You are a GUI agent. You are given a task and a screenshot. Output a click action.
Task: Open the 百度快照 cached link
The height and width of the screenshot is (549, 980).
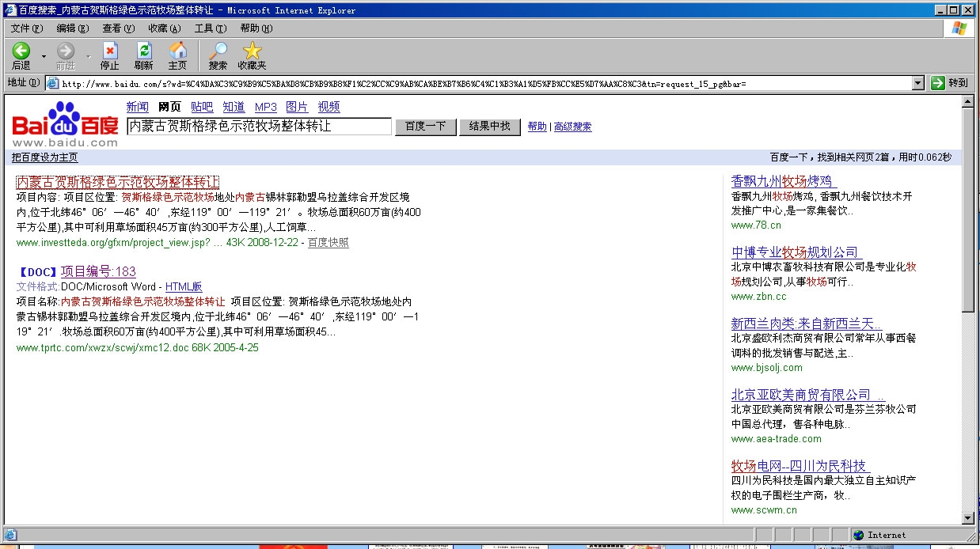[x=328, y=242]
